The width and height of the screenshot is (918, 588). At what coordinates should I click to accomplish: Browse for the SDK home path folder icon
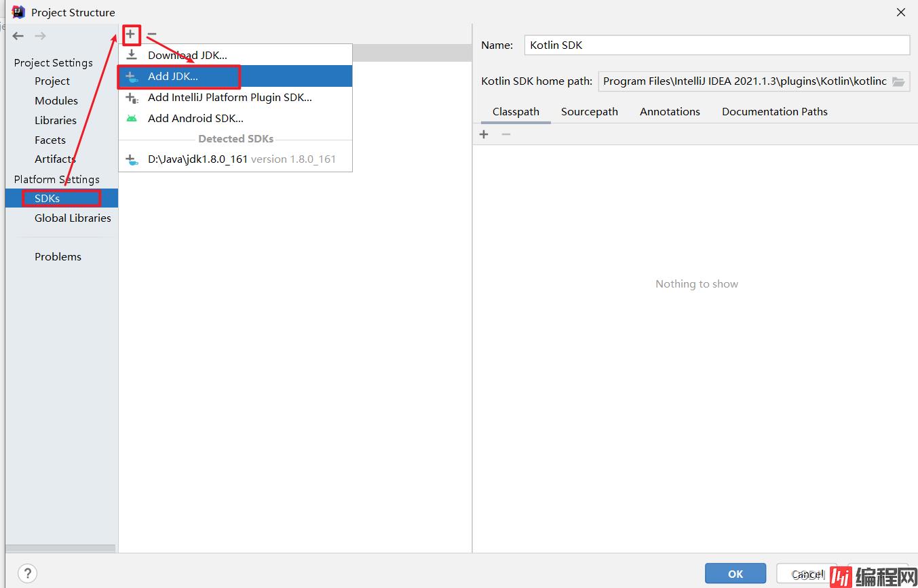click(898, 81)
